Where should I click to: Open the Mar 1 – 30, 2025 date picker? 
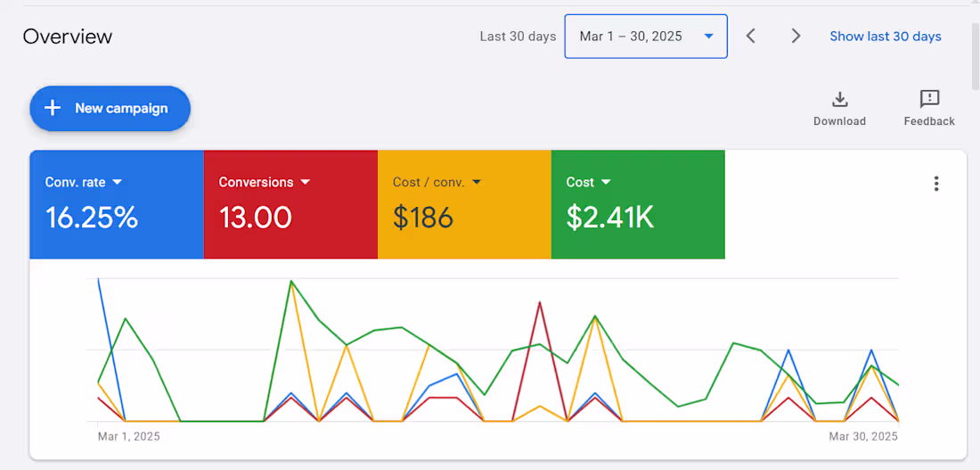point(645,37)
